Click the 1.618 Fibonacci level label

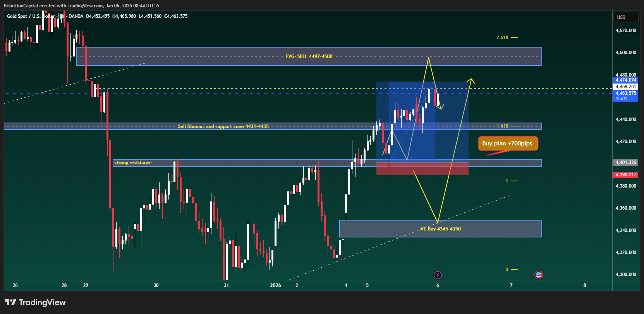coord(502,126)
